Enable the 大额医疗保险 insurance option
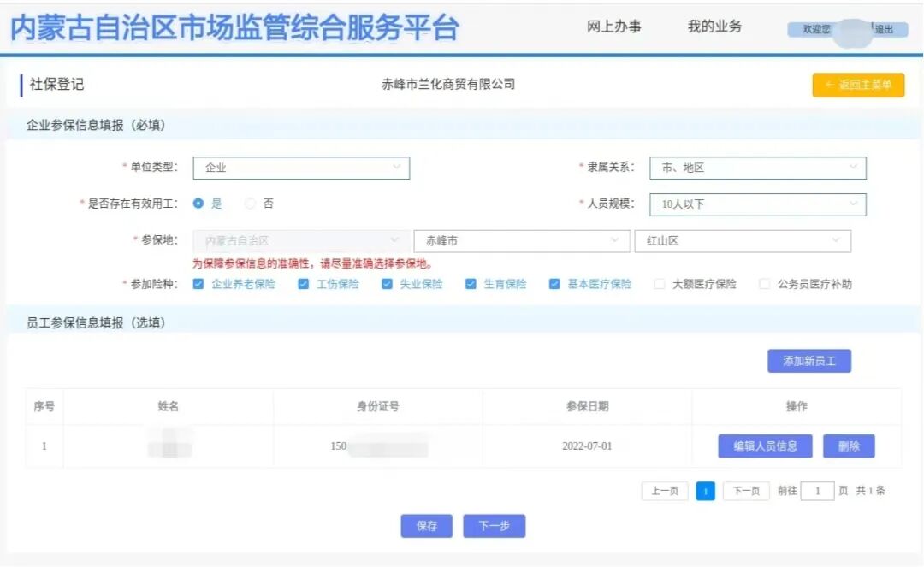Viewport: 924px width, 567px height. [x=660, y=283]
